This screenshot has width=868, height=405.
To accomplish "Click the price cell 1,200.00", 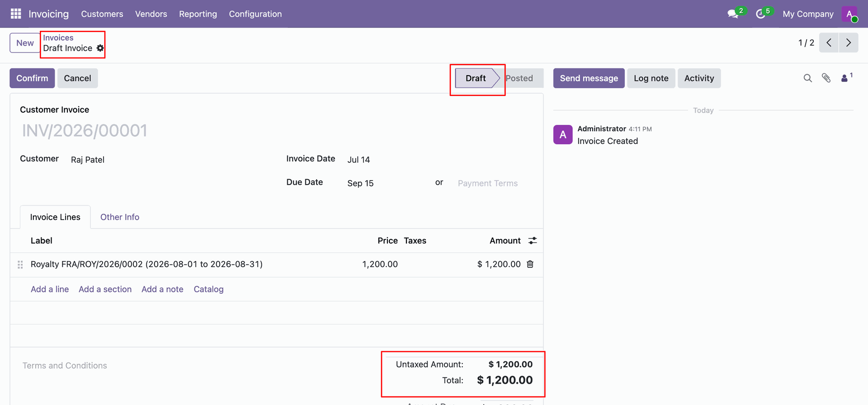I will pos(380,264).
